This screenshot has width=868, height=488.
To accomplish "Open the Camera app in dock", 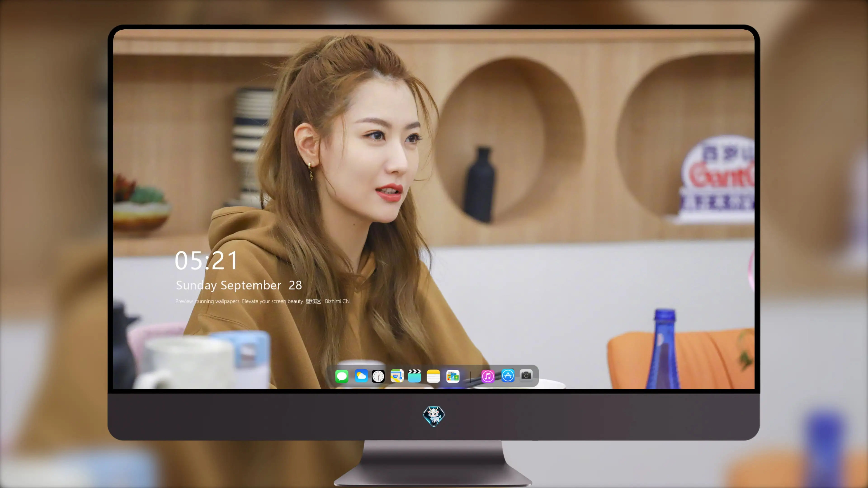I will point(526,375).
